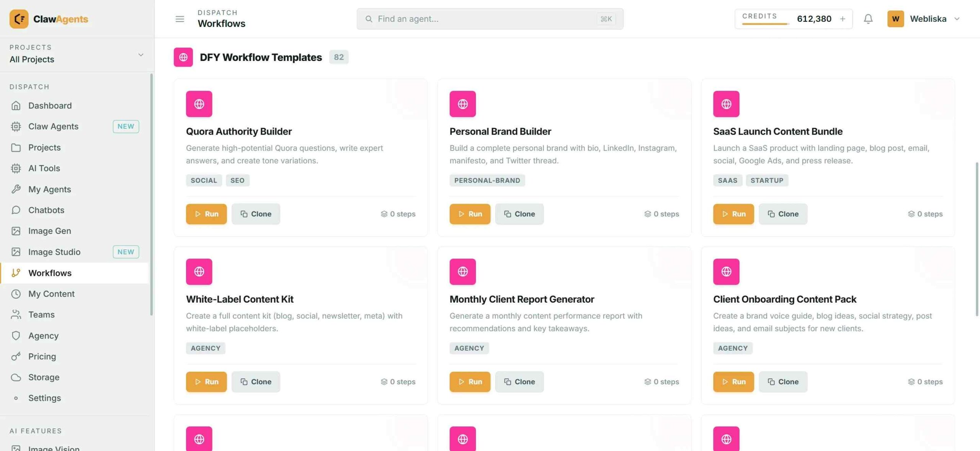This screenshot has height=451, width=980.
Task: Open the notifications bell
Action: point(868,19)
